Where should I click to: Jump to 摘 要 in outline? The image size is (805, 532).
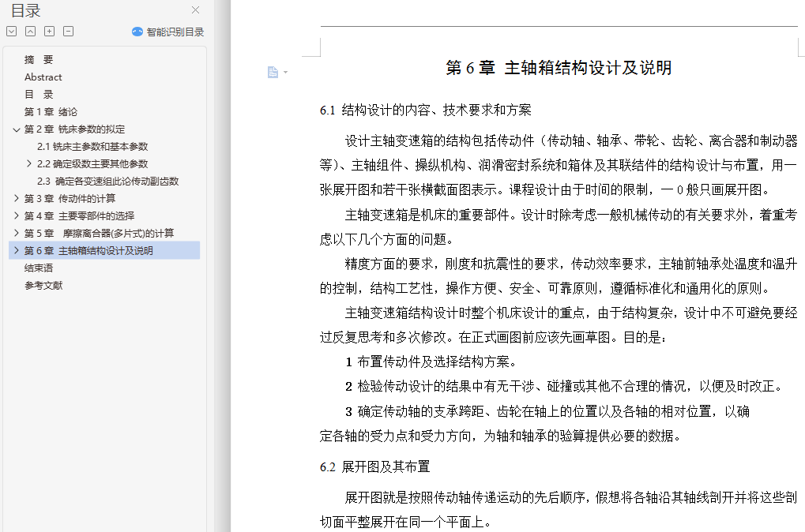click(x=39, y=59)
